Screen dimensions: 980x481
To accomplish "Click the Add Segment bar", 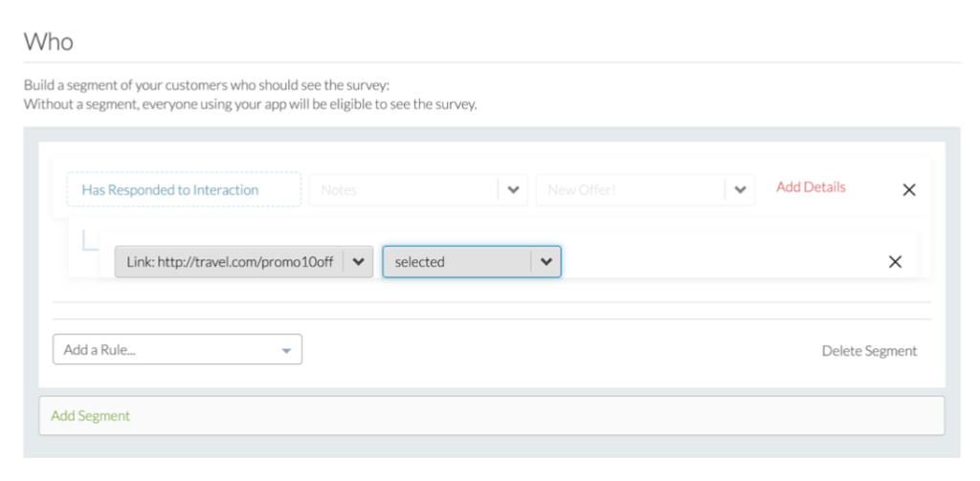I will [x=491, y=416].
